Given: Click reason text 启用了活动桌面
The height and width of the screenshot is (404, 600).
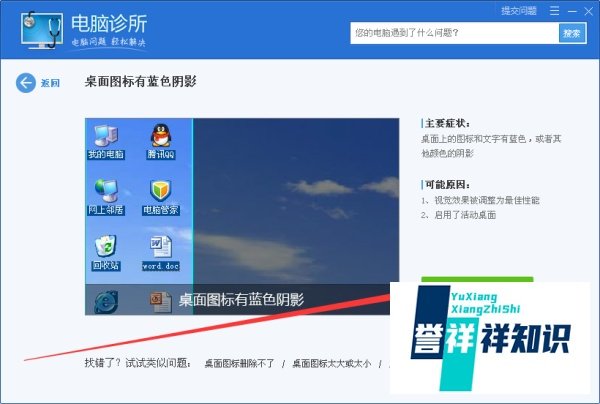Looking at the screenshot, I should 465,215.
